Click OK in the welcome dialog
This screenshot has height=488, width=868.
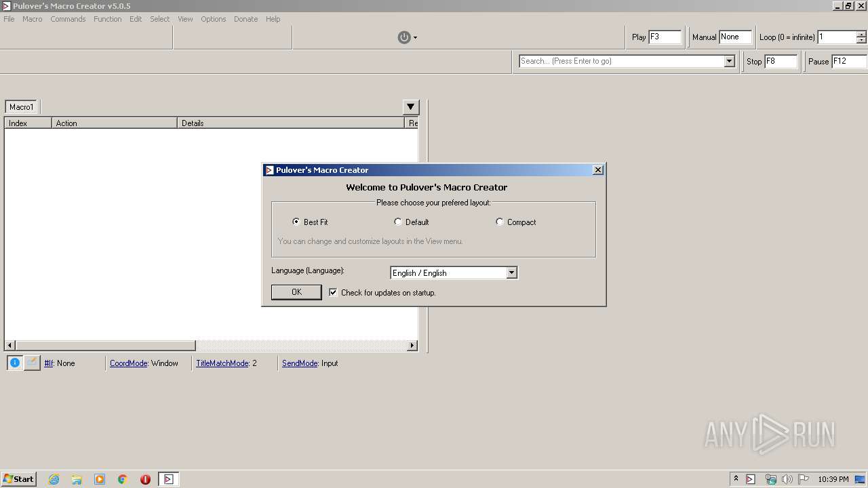point(296,292)
